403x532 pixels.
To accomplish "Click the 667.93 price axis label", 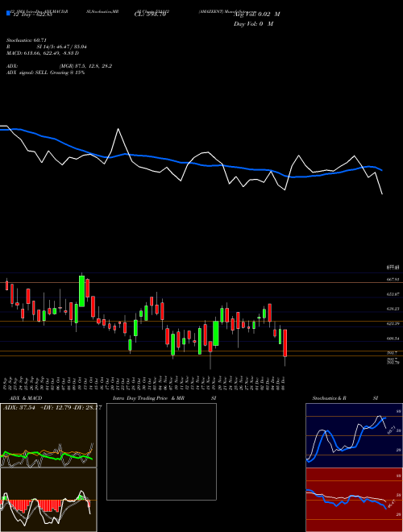I will (x=393, y=280).
